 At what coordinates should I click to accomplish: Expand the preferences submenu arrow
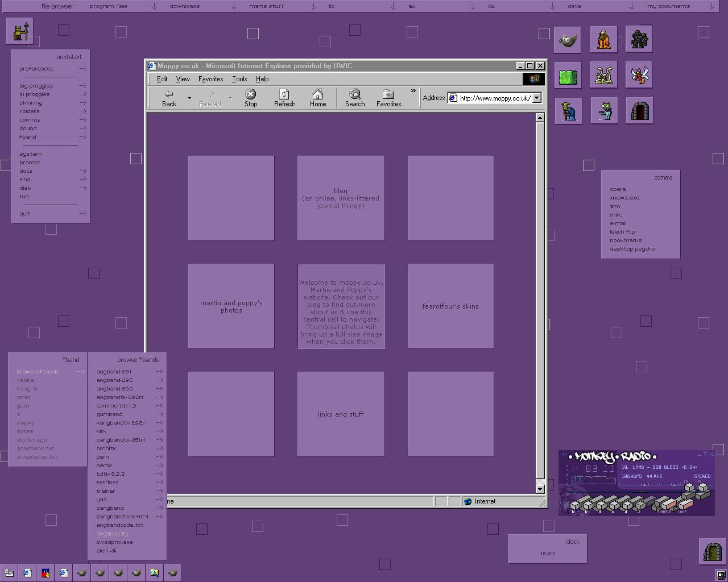82,69
